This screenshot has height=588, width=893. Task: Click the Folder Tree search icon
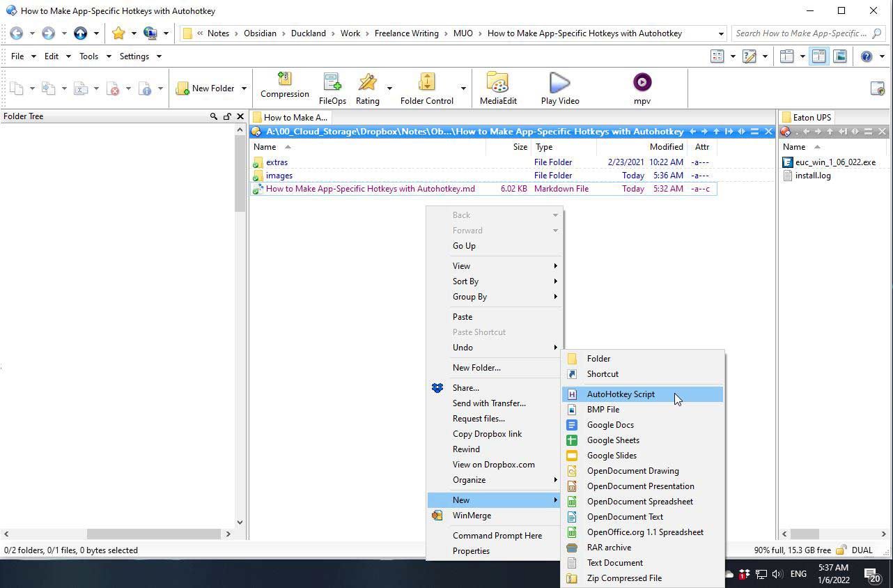214,116
